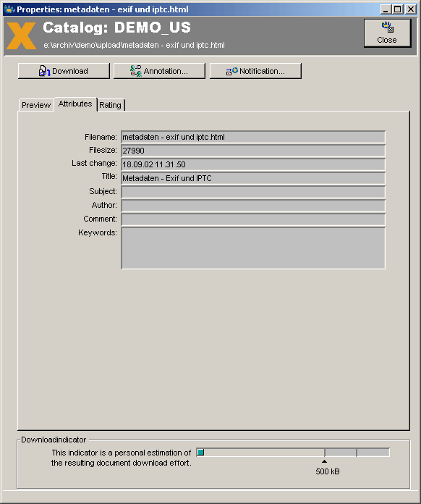Open the Annotation dialog icon

pos(136,71)
